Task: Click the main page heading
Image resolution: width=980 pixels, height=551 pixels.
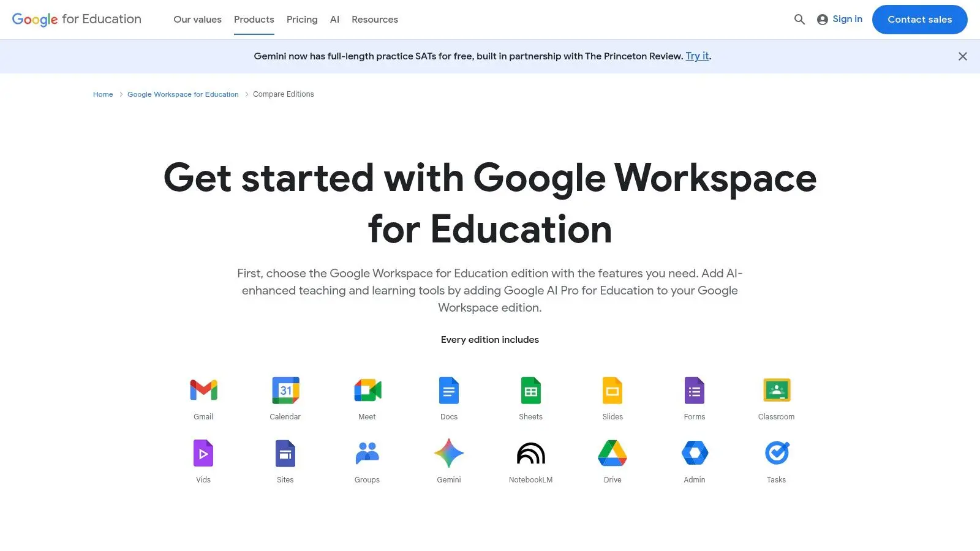Action: [x=490, y=203]
